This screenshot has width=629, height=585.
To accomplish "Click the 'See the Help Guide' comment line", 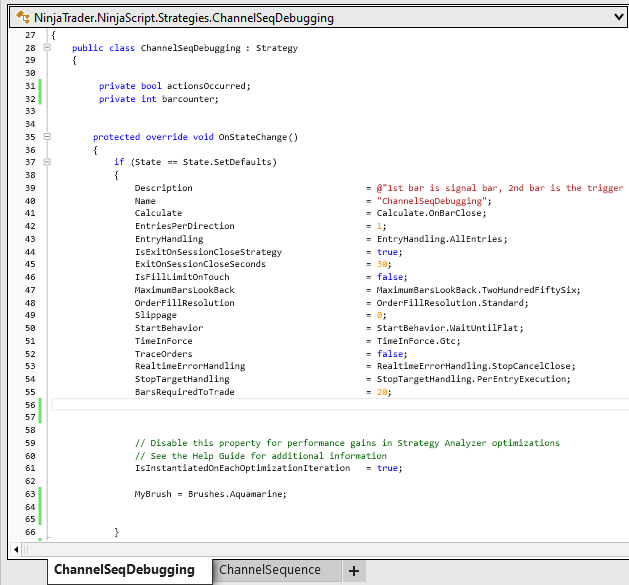I will click(261, 456).
